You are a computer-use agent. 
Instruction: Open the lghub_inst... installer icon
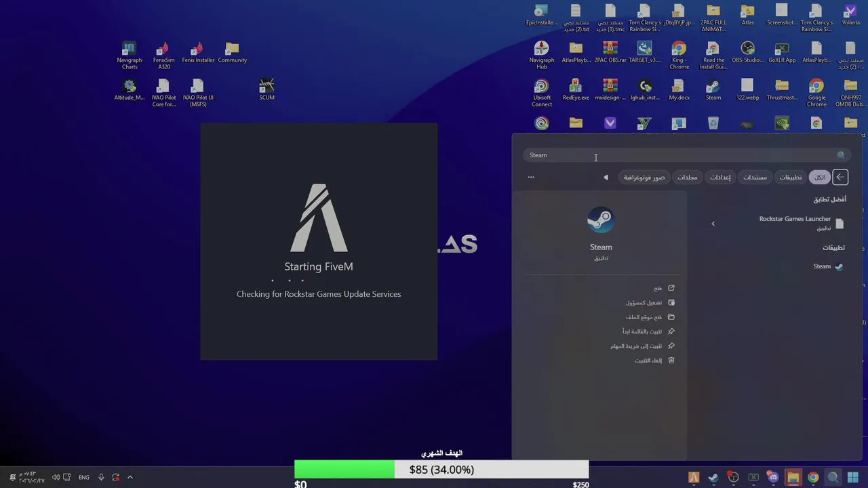coord(645,90)
